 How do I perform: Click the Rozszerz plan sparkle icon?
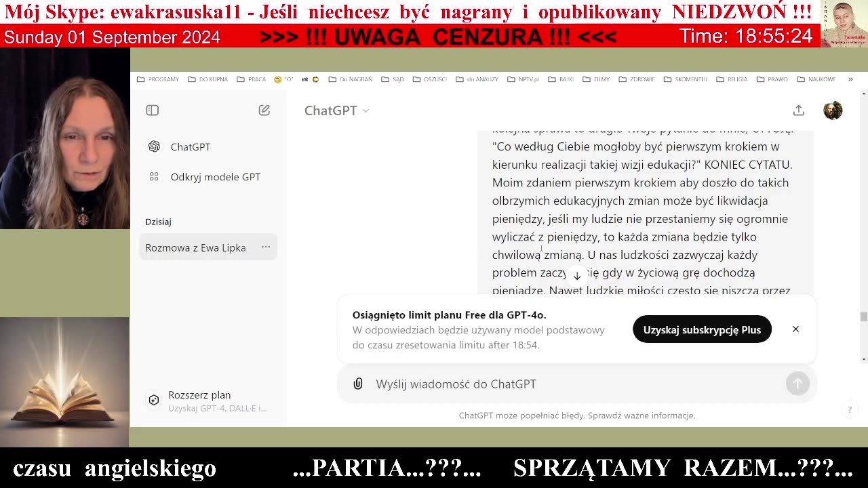coord(154,400)
